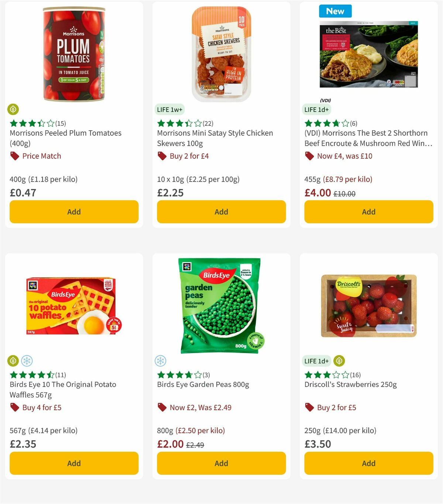Click the leaf icon beside Strawberries LIFE badge

pyautogui.click(x=339, y=361)
